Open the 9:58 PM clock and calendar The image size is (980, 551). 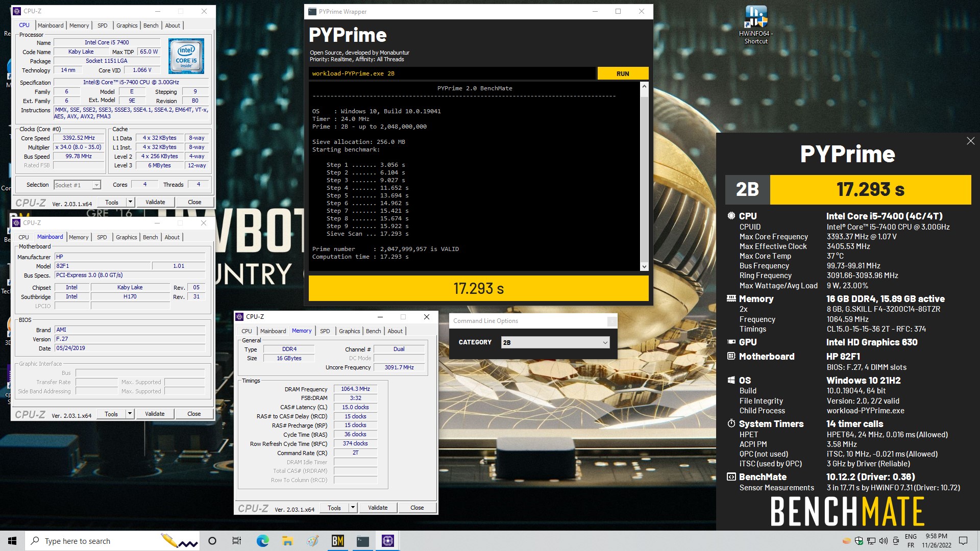coord(936,541)
